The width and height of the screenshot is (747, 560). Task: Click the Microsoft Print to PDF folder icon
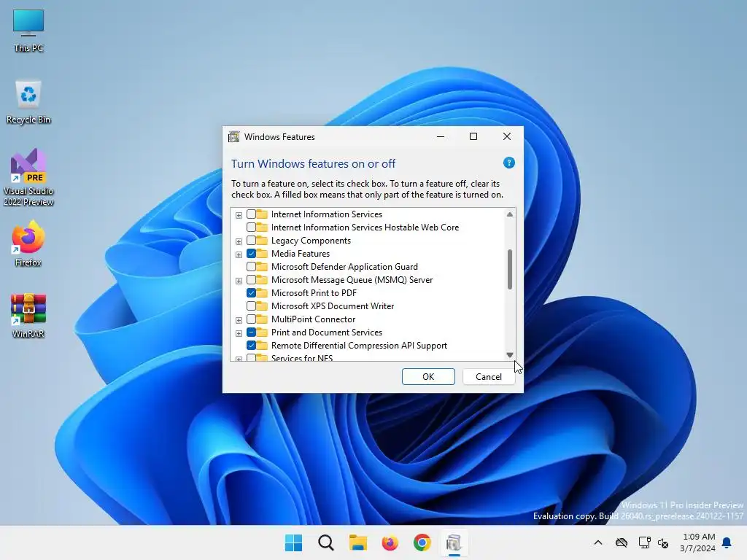coord(262,293)
